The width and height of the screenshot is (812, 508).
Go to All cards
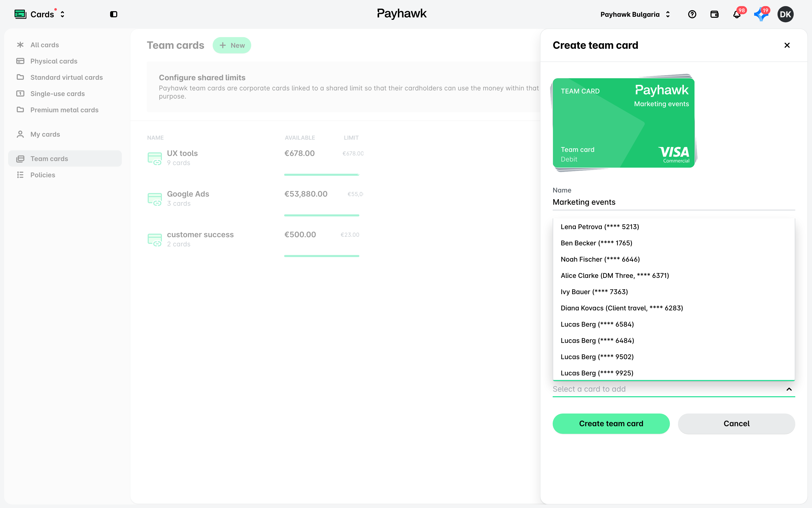click(x=65, y=45)
